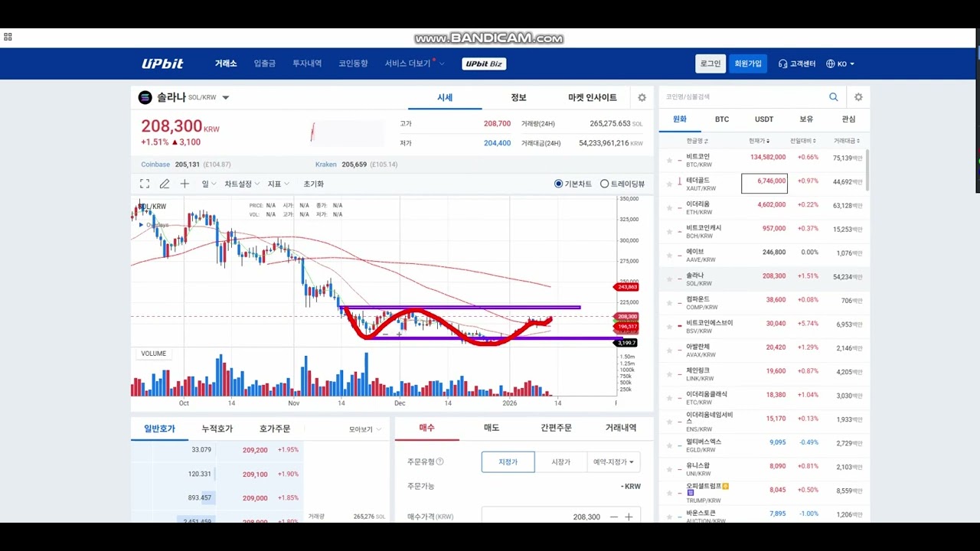Click the 209,200 ask price row
This screenshot has height=551, width=980.
218,450
